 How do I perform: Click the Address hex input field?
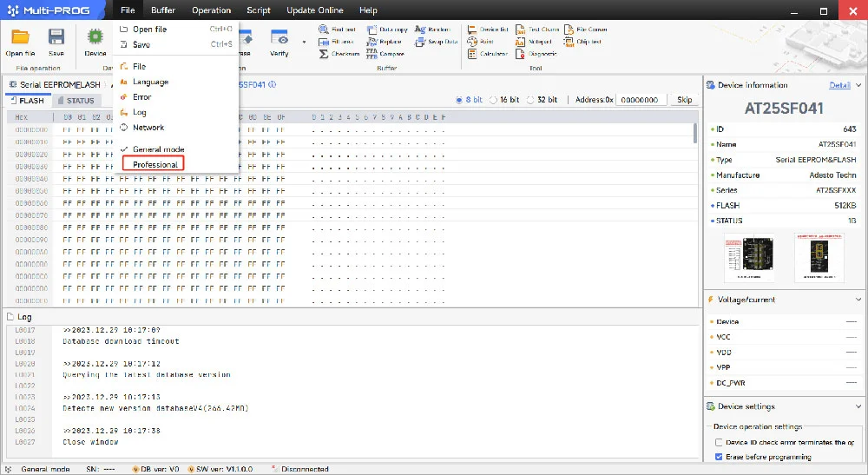(x=641, y=100)
